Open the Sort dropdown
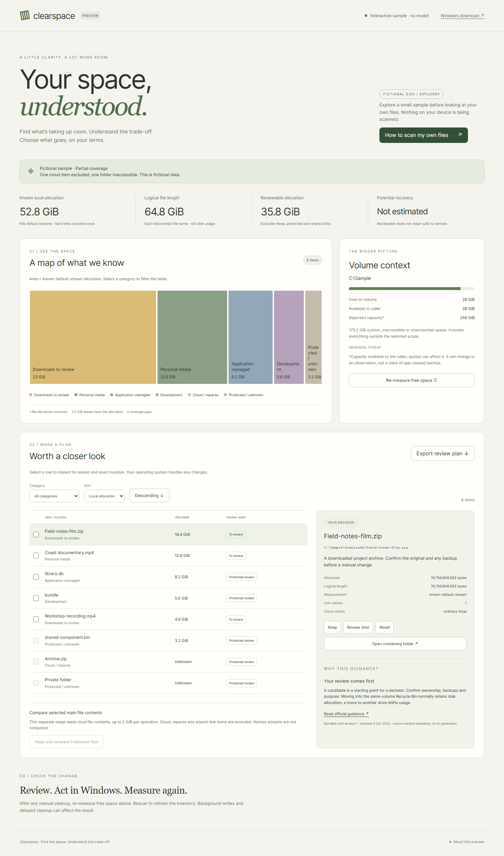Viewport: 504px width, 856px height. point(104,496)
